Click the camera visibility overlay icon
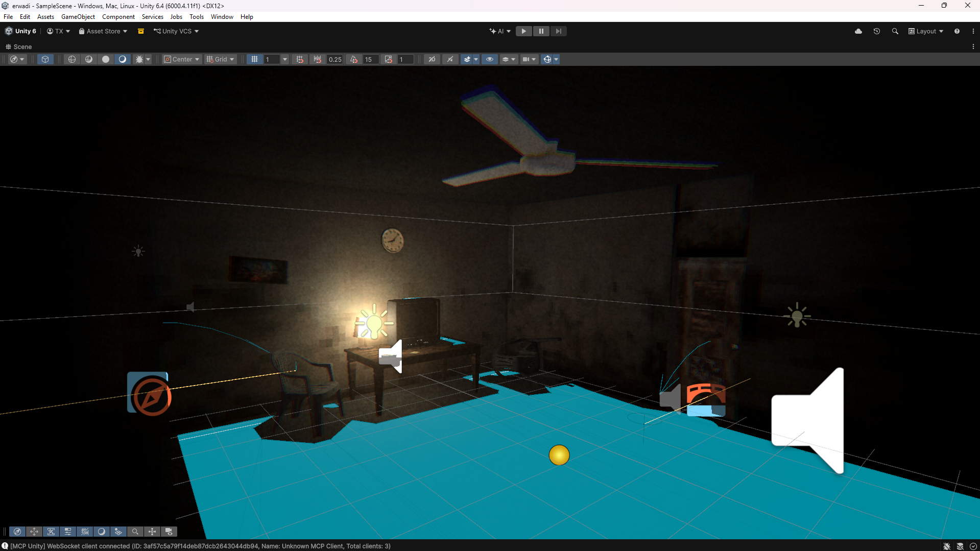The width and height of the screenshot is (980, 551). pos(169,532)
